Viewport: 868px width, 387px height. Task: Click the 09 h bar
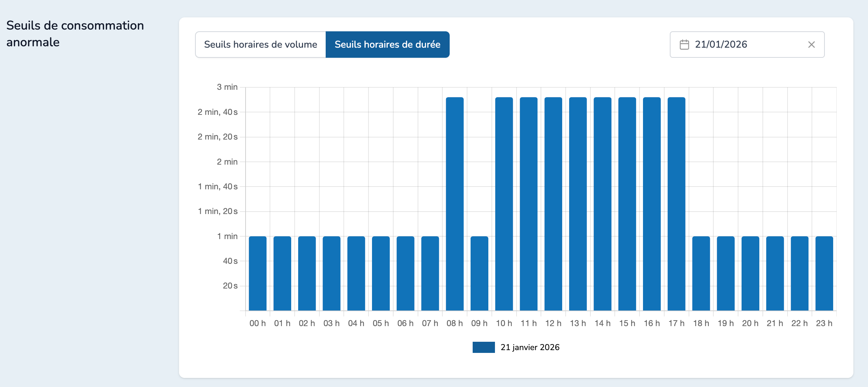pos(479,273)
